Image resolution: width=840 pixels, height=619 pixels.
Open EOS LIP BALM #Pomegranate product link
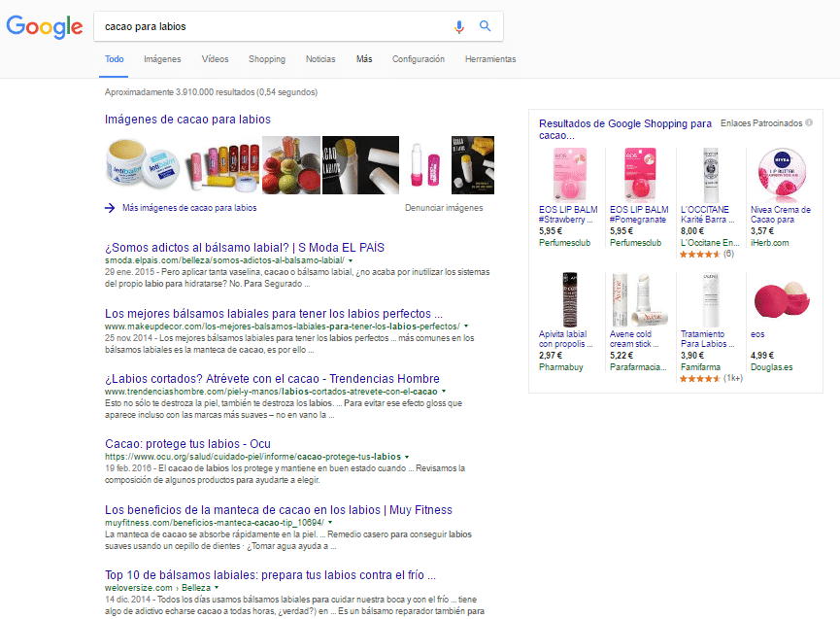(x=639, y=215)
